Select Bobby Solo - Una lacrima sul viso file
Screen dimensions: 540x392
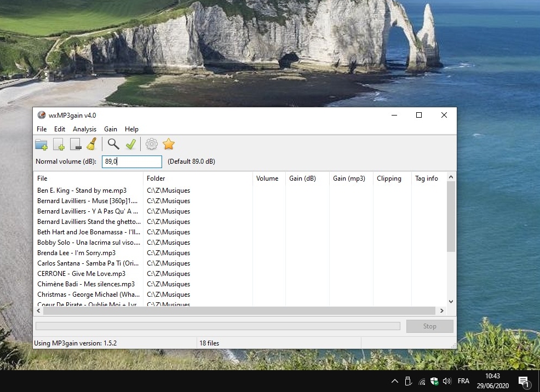[89, 243]
